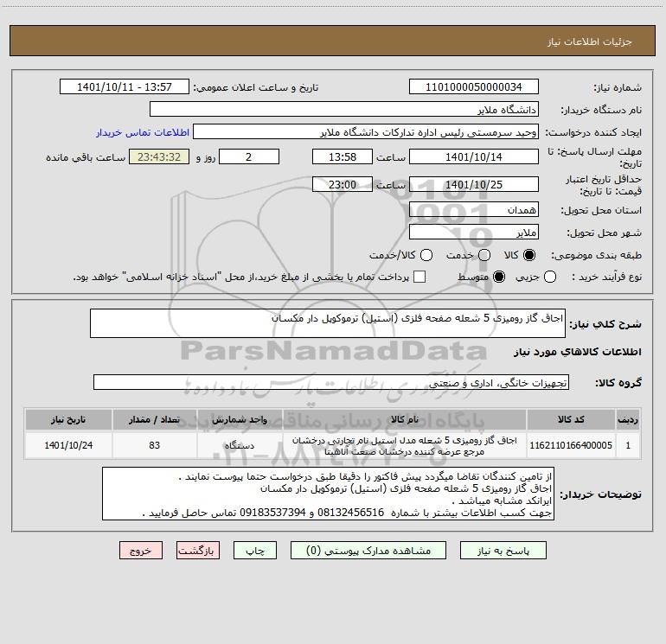Click the remaining time field 23:43:32
666x644 pixels.
(x=159, y=156)
